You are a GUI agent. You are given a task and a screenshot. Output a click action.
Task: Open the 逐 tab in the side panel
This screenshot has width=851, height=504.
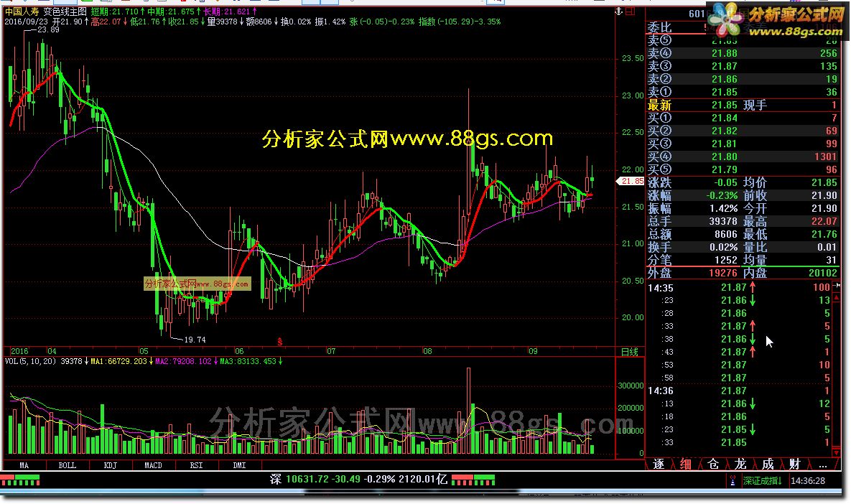point(659,465)
